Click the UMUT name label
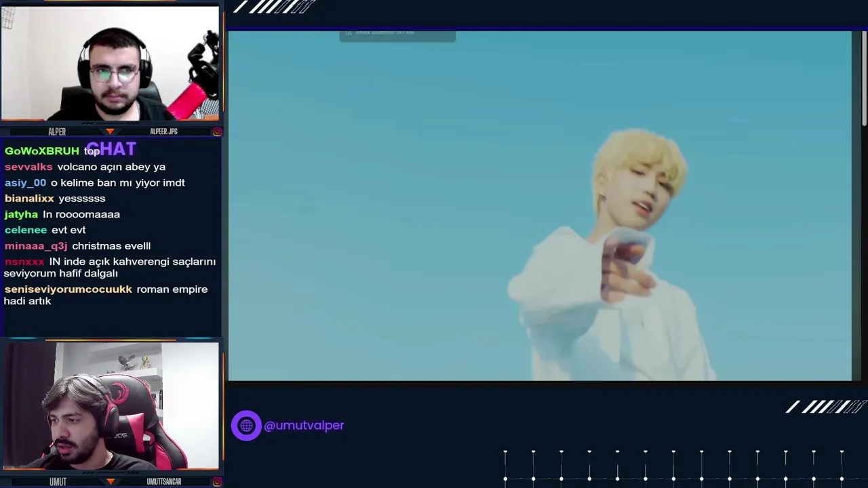Image resolution: width=868 pixels, height=488 pixels. coord(58,482)
